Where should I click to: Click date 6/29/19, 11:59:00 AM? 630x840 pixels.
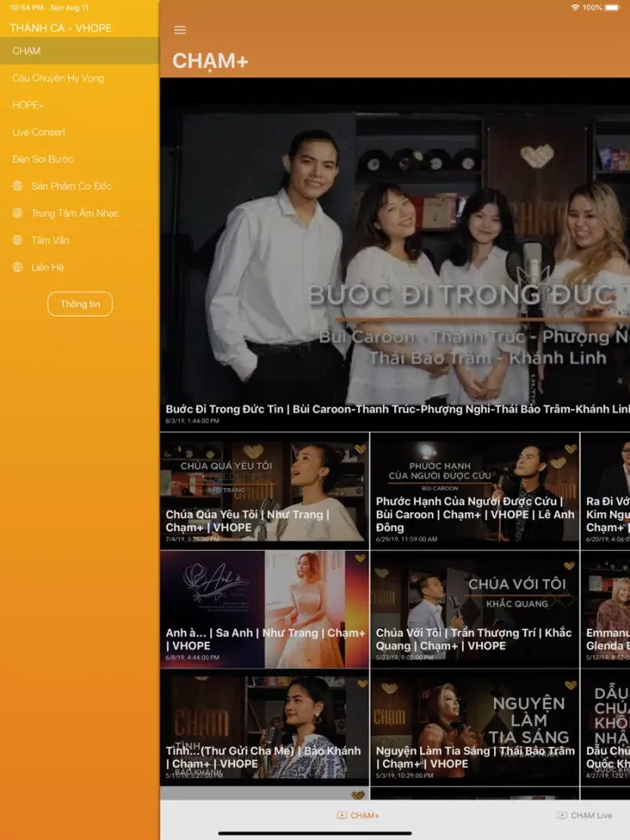pyautogui.click(x=407, y=539)
